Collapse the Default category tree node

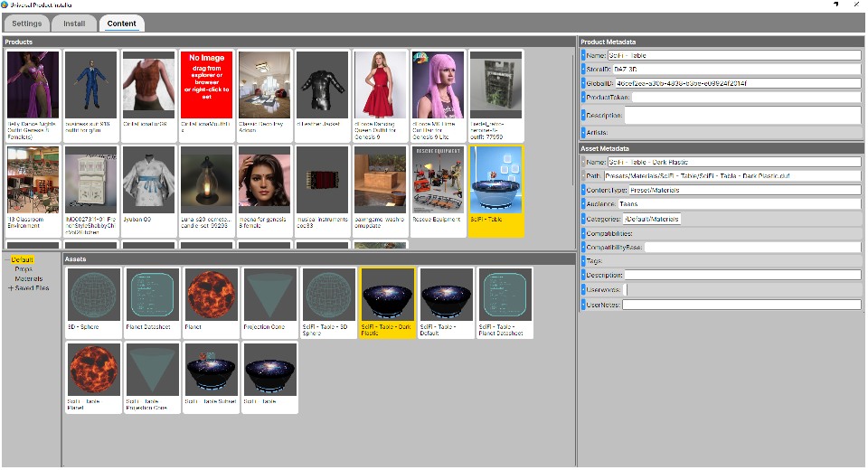click(x=6, y=260)
